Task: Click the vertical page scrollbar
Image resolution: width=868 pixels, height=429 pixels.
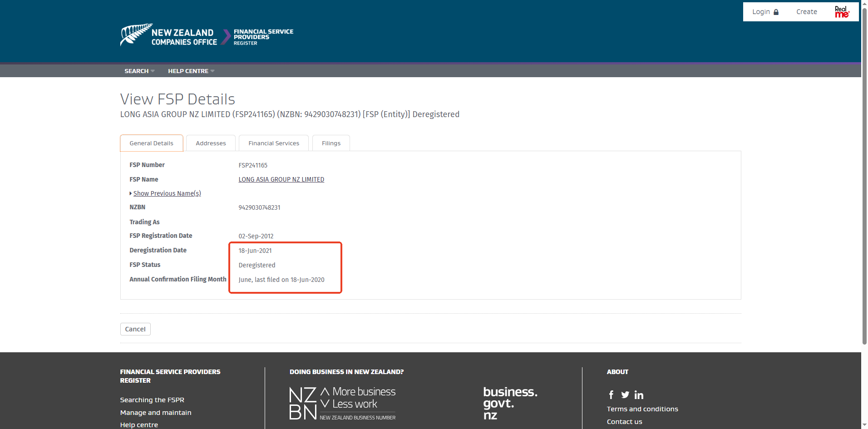Action: (x=864, y=182)
